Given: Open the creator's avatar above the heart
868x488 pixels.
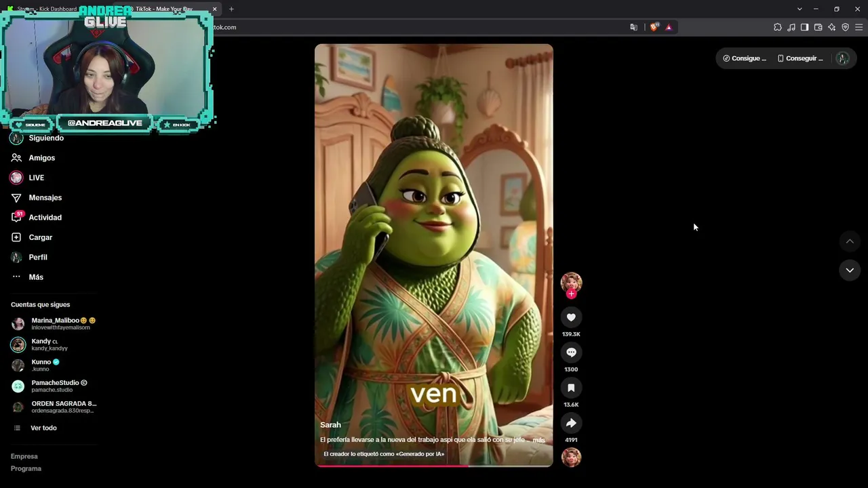Looking at the screenshot, I should (571, 282).
